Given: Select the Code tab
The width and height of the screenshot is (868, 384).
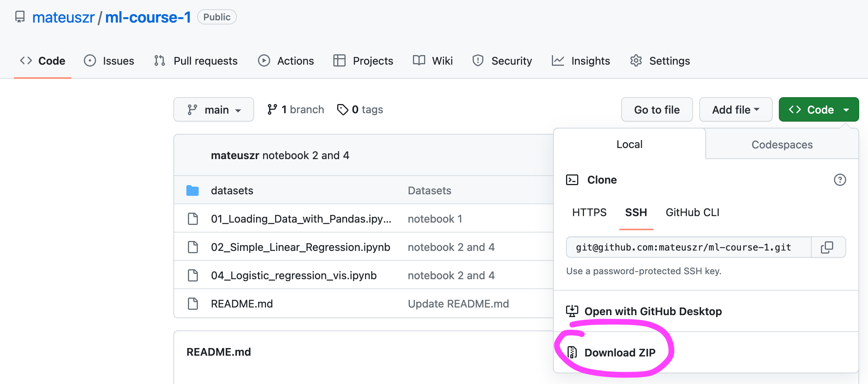Looking at the screenshot, I should point(42,61).
